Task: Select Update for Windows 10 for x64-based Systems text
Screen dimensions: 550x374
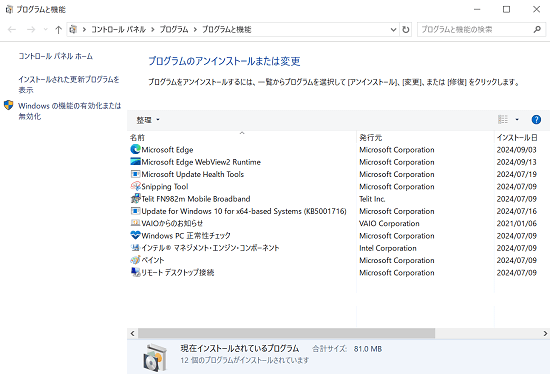Action: pyautogui.click(x=244, y=211)
